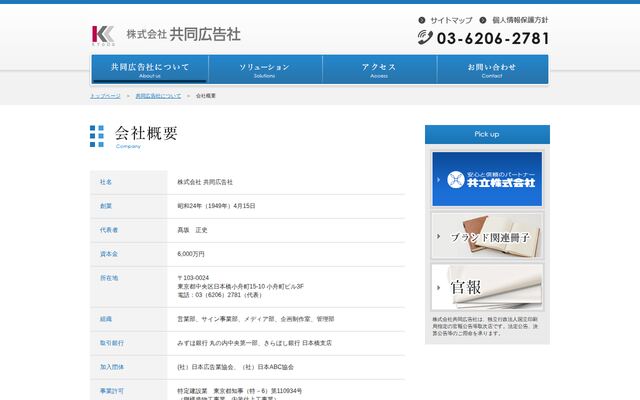Click the 営業部、サイン事業部 organization value
The height and width of the screenshot is (400, 640).
coord(256,319)
